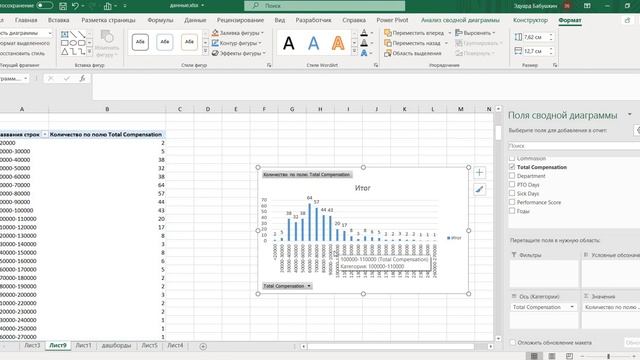Open the Размер dialog launcher

click(555, 65)
